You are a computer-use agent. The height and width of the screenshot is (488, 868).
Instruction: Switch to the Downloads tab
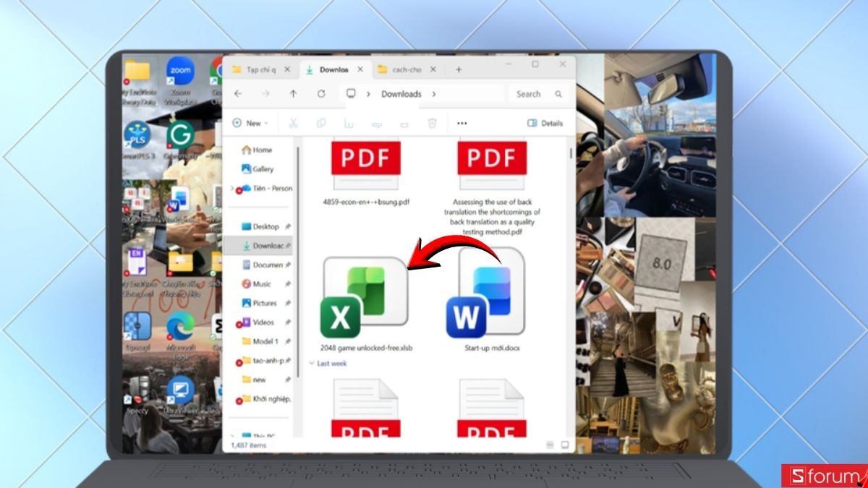click(334, 69)
